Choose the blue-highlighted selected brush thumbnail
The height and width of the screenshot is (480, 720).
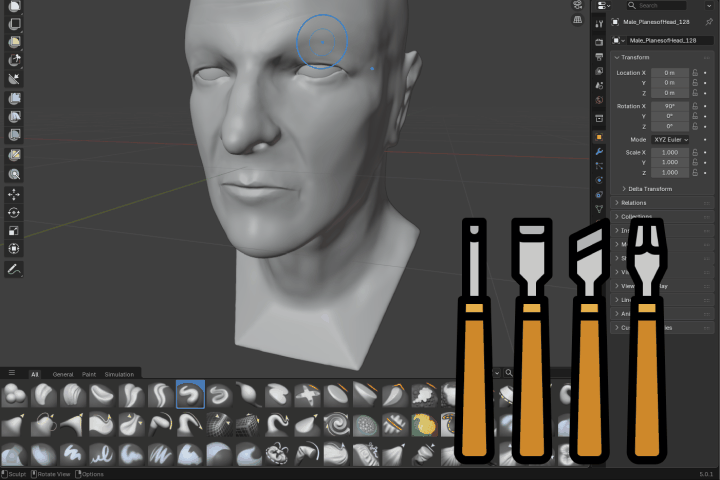click(190, 394)
